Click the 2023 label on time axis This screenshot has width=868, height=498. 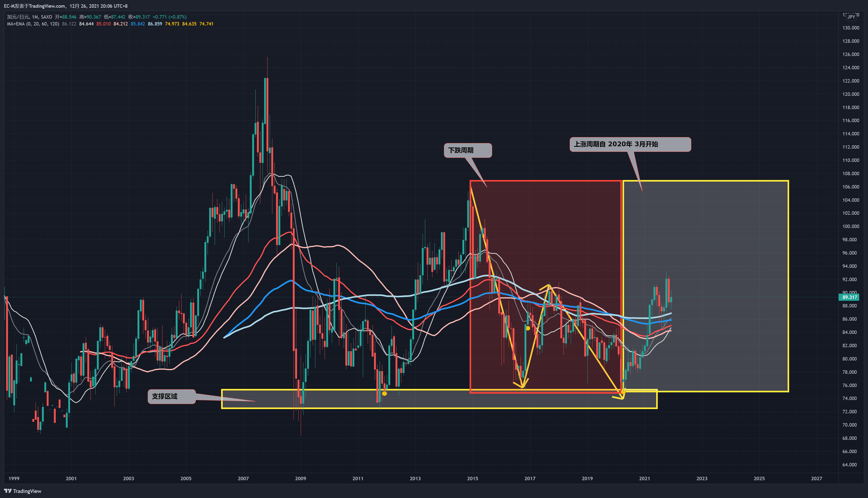pyautogui.click(x=702, y=479)
